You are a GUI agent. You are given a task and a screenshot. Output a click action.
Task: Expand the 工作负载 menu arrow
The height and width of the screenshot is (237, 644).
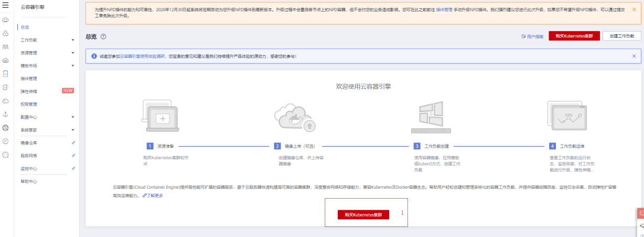72,40
